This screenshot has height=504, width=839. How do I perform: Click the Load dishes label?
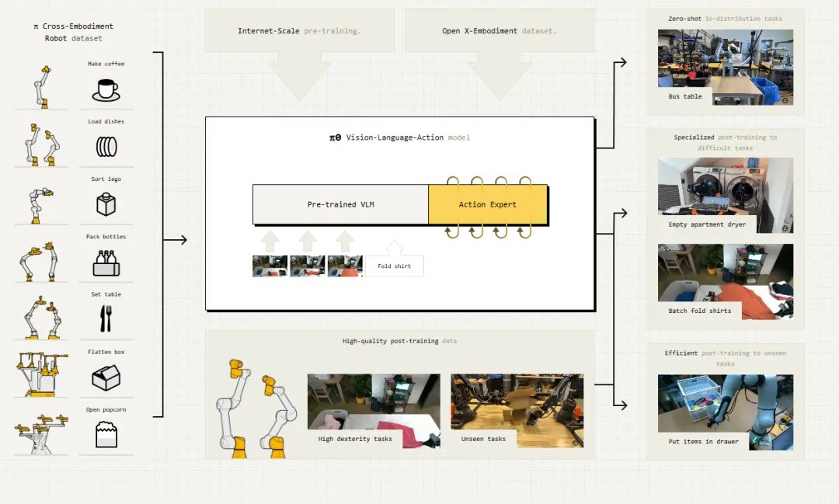tap(106, 121)
